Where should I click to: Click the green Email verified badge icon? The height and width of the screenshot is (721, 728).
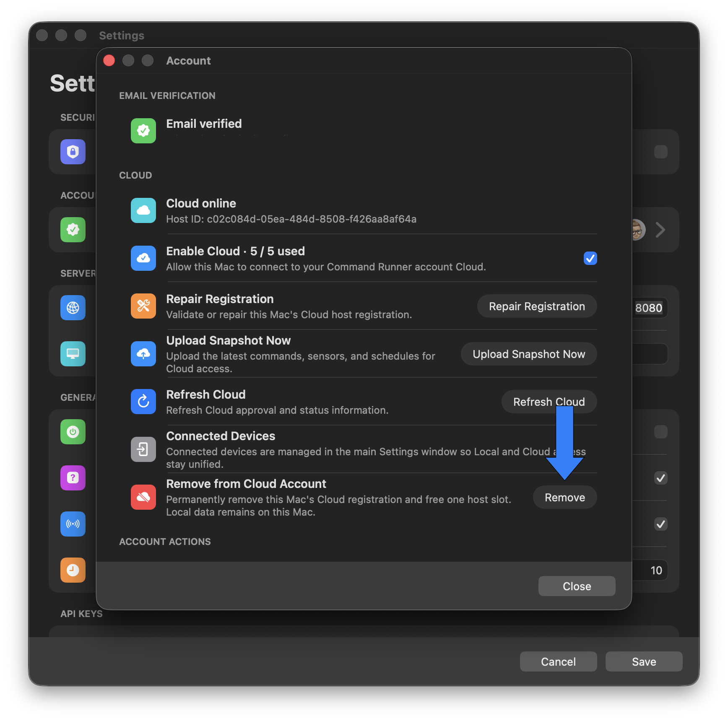click(143, 131)
